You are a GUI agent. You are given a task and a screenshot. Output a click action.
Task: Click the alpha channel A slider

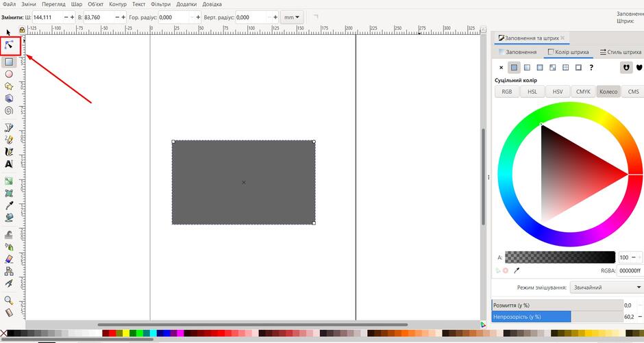coord(560,257)
